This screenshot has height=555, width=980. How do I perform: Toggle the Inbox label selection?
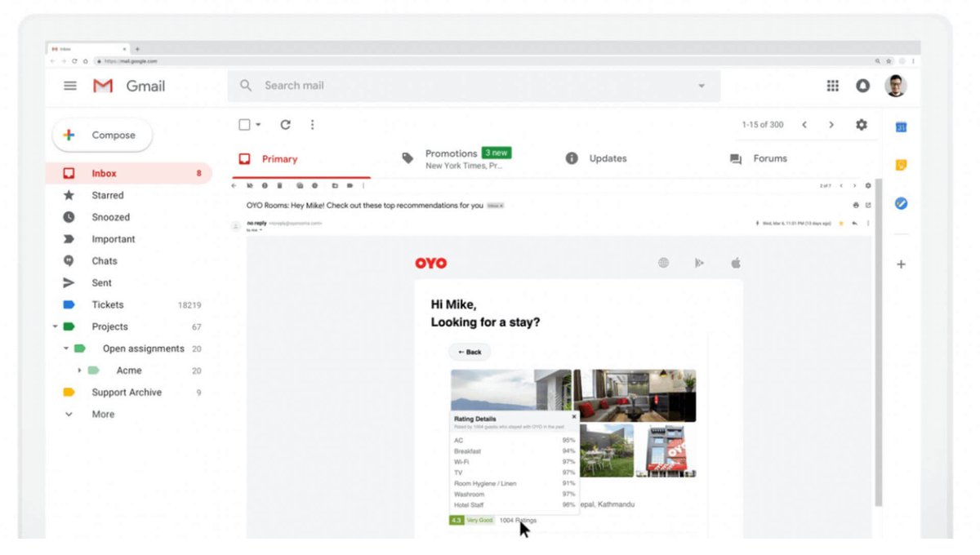click(x=104, y=173)
